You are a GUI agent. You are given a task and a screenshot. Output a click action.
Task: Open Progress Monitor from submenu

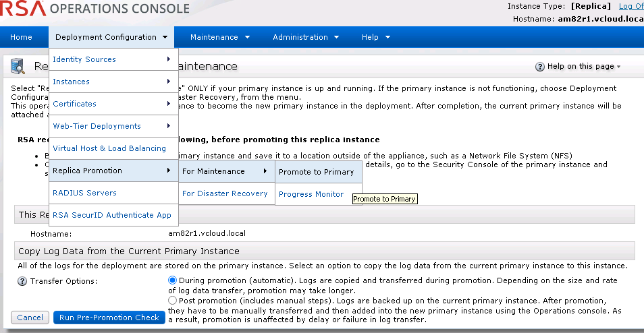tap(311, 194)
